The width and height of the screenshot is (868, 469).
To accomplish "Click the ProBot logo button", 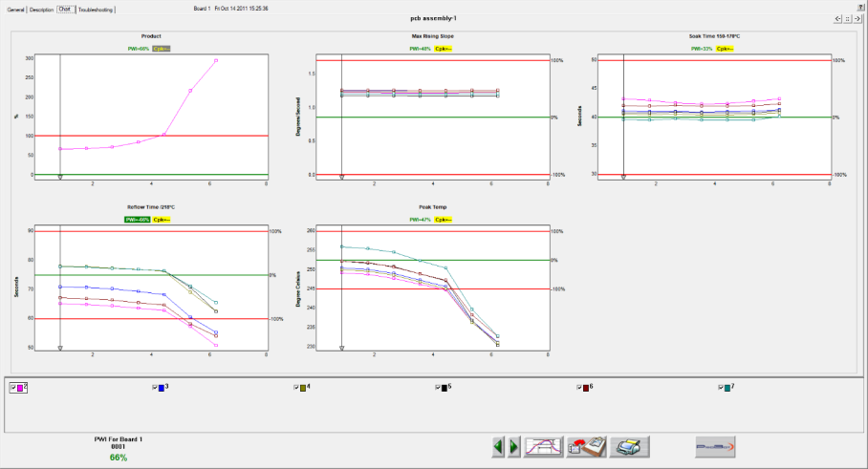I will 714,446.
